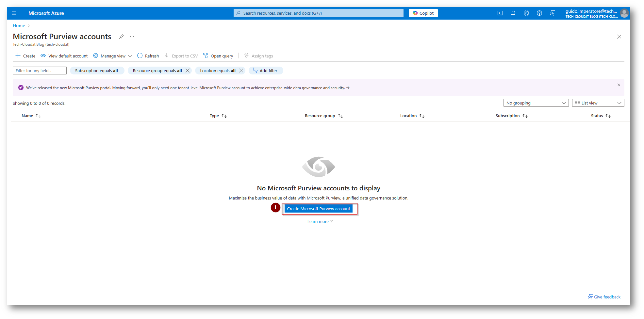Open the notifications bell
The height and width of the screenshot is (319, 644).
[513, 13]
